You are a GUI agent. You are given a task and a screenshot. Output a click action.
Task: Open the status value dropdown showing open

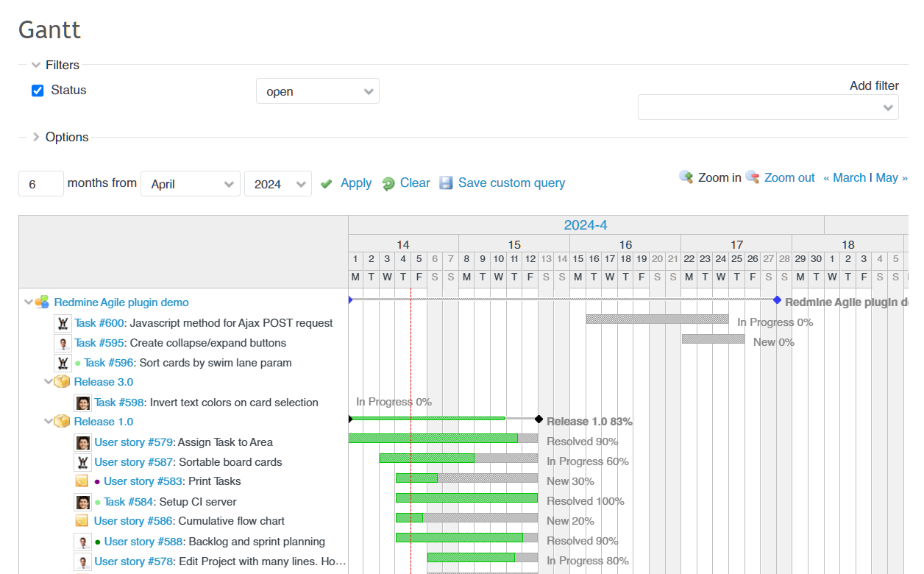pos(318,91)
